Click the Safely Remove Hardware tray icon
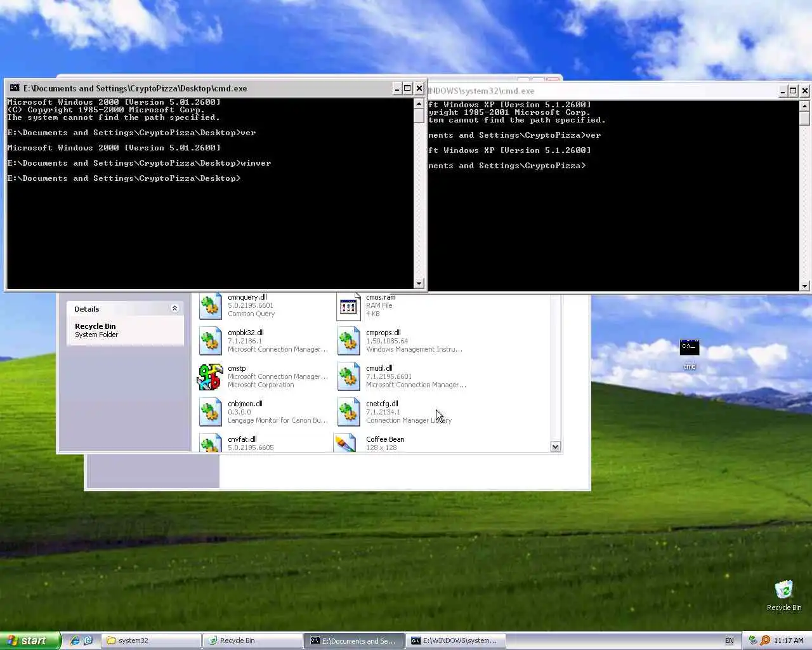This screenshot has width=812, height=650. click(753, 640)
